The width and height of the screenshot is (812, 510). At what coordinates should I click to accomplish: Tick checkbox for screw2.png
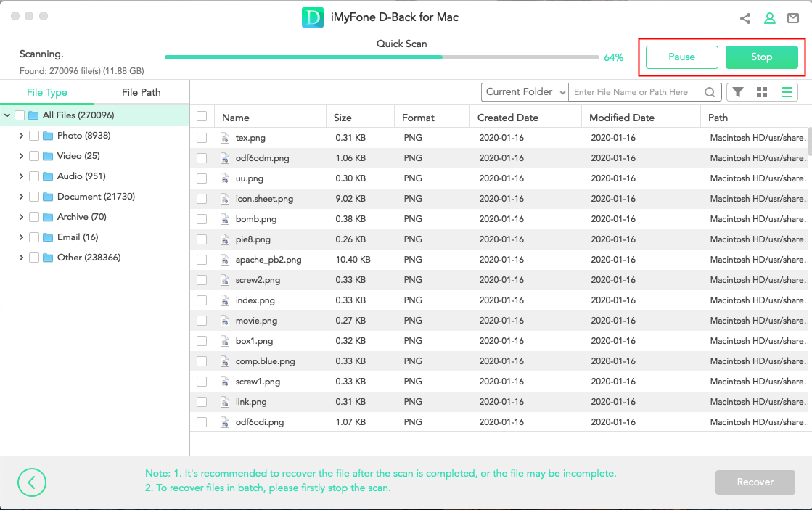(202, 280)
